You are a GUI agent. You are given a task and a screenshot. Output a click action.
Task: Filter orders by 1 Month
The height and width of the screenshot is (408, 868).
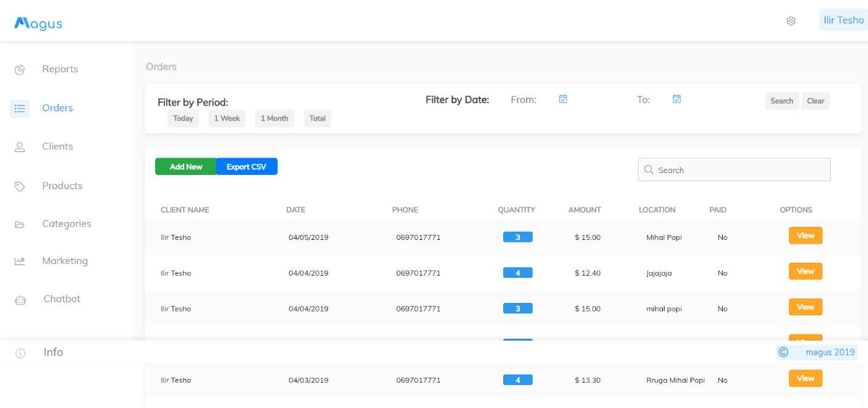click(x=274, y=119)
